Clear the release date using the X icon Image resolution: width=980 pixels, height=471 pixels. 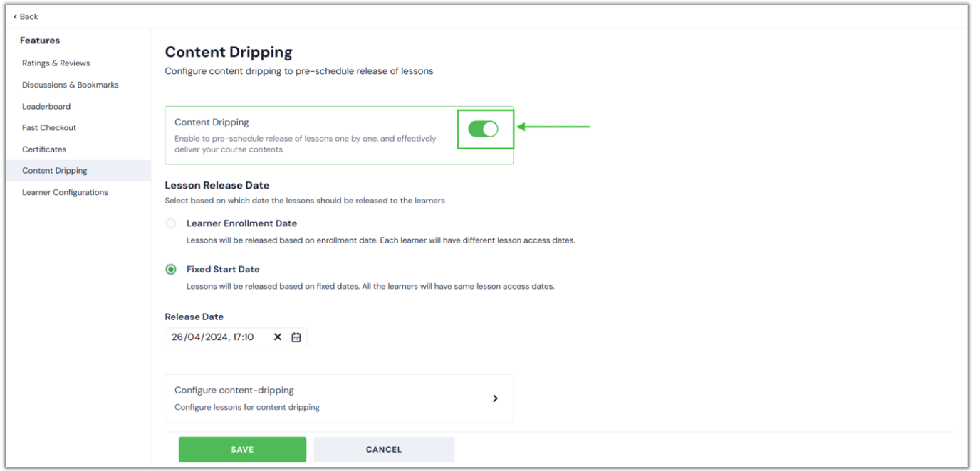277,337
